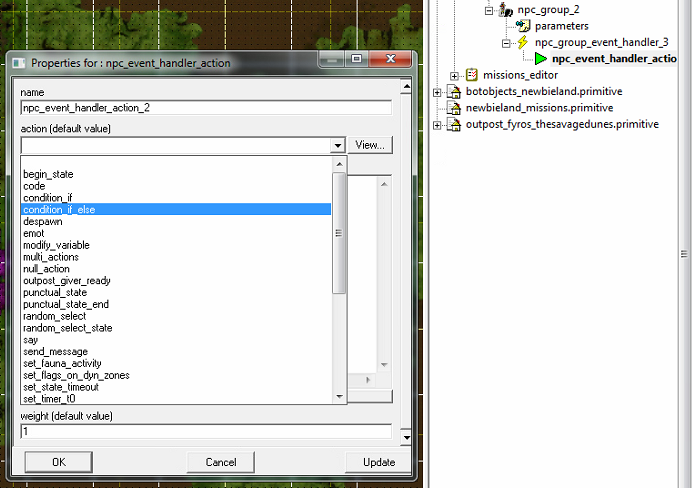Click the newbieland_missions.primitive file icon
This screenshot has width=692, height=488.
click(x=454, y=108)
